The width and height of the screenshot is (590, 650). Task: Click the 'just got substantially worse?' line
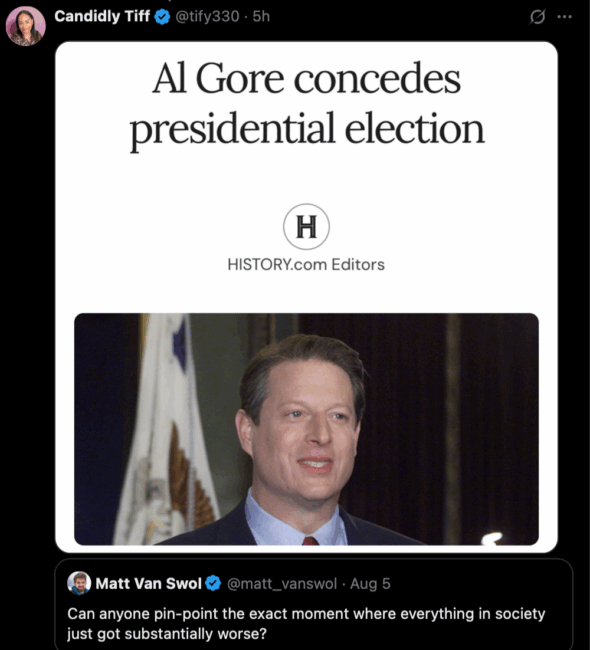tap(167, 634)
